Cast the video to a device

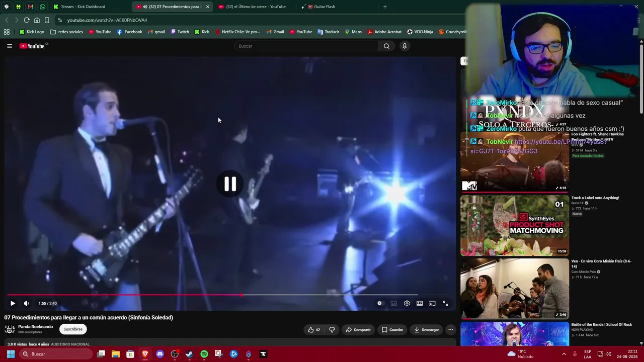432,303
